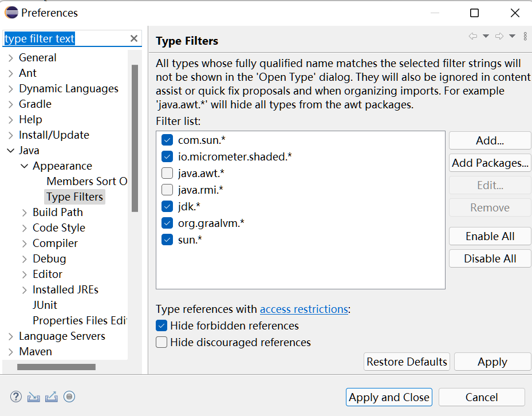The height and width of the screenshot is (416, 532).
Task: Click inside the type filter text field
Action: 63,38
